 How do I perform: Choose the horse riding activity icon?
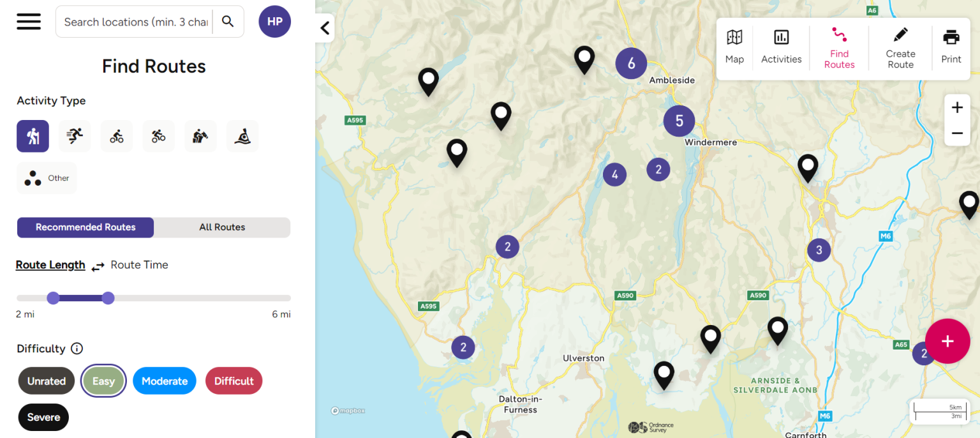[200, 136]
